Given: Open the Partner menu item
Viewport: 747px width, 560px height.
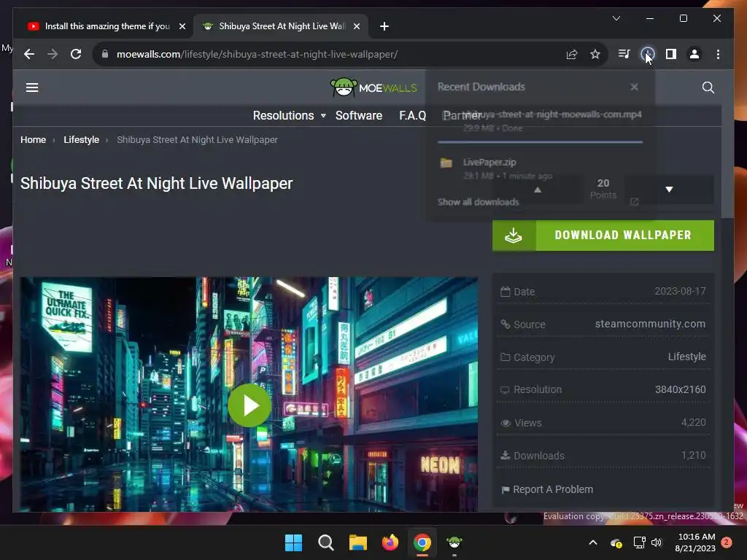Looking at the screenshot, I should 462,116.
